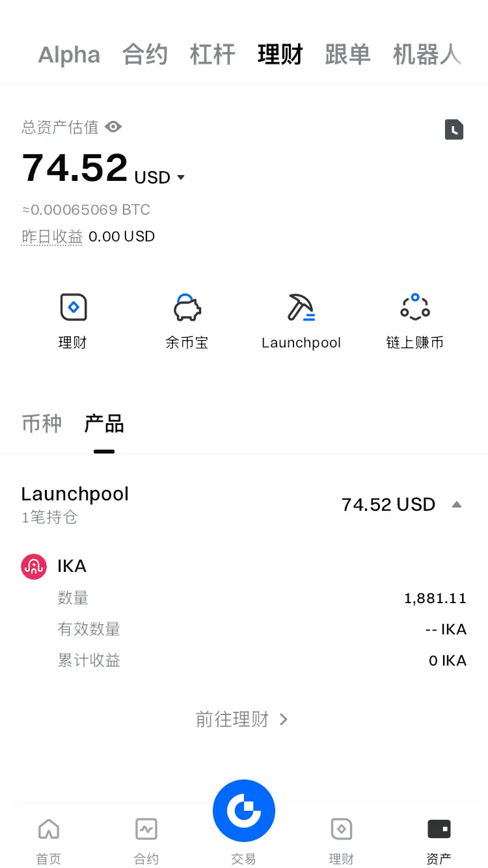Tap the 有效数量 value -- IKA
The width and height of the screenshot is (488, 868).
(446, 629)
